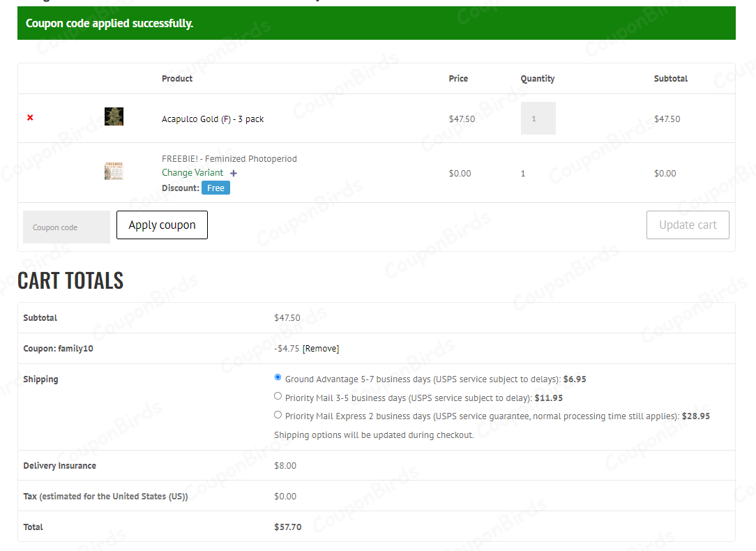Click the Acapulco Gold quantity field
The height and width of the screenshot is (551, 756).
538,118
